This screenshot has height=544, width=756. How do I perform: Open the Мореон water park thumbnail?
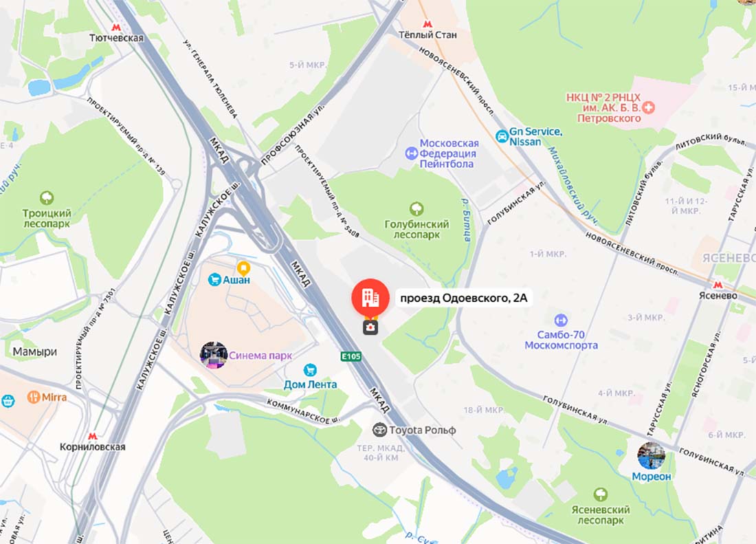(x=651, y=455)
